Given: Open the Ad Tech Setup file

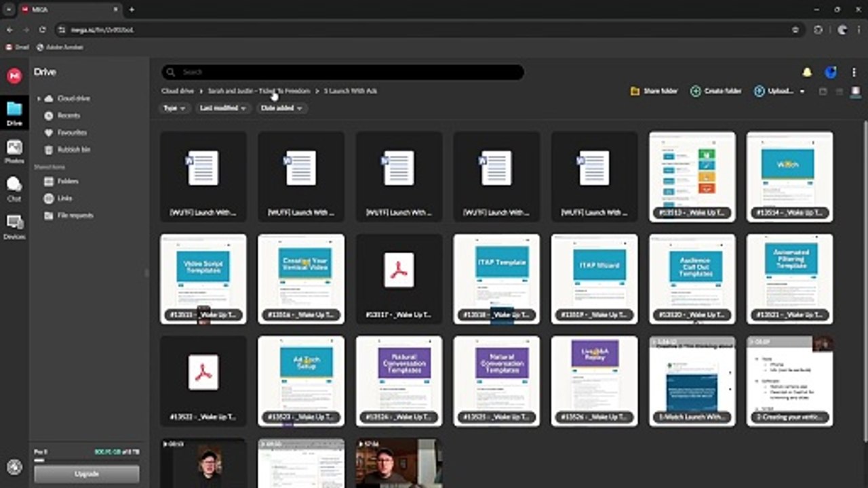Looking at the screenshot, I should [x=301, y=381].
